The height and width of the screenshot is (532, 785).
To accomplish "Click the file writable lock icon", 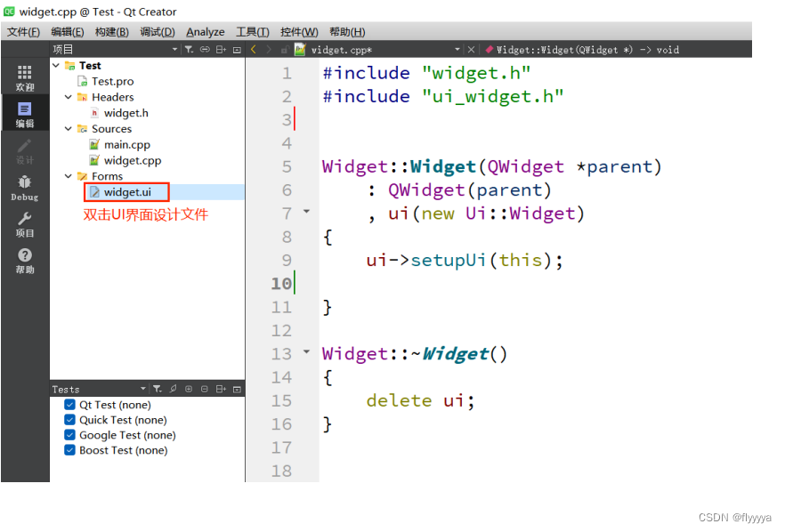I will pos(285,50).
